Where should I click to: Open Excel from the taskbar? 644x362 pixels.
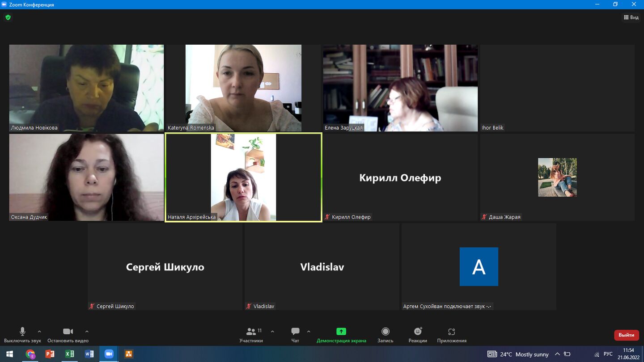click(x=69, y=354)
